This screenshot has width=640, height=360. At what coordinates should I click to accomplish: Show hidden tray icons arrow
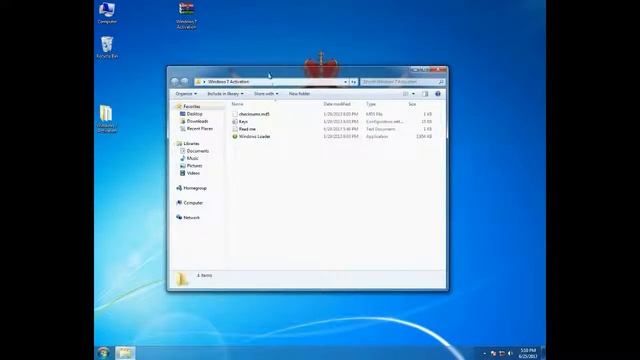484,353
